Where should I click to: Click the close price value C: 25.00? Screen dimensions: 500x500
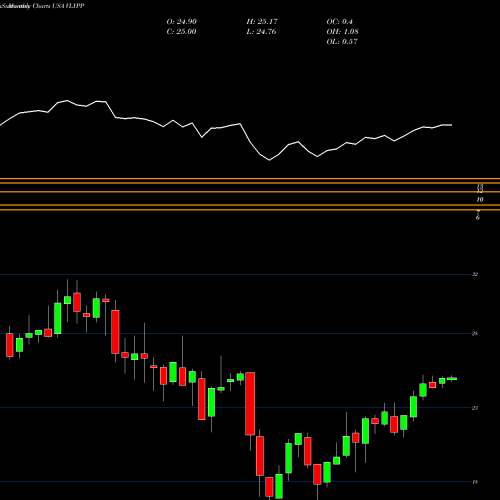181,32
